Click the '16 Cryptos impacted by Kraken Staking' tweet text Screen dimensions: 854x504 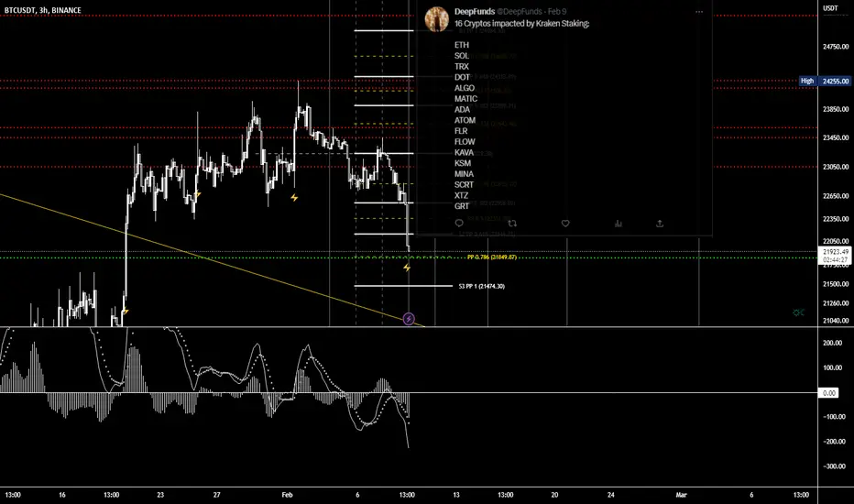pyautogui.click(x=521, y=24)
